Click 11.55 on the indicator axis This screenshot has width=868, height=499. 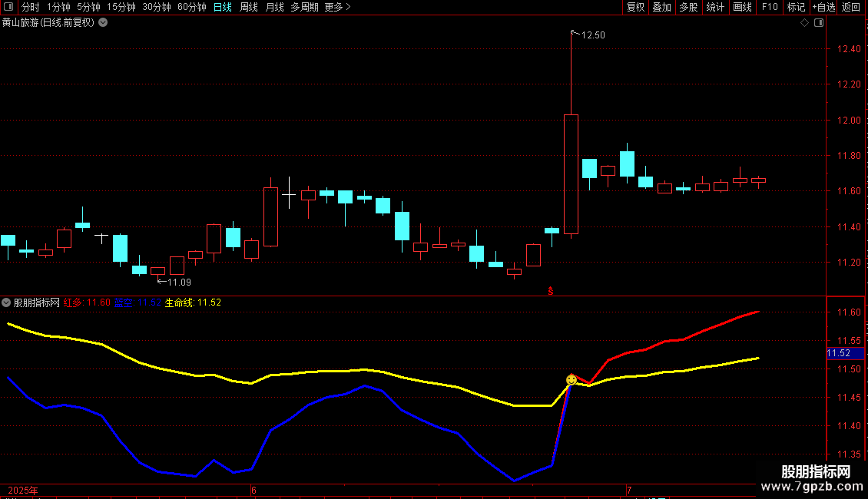849,341
